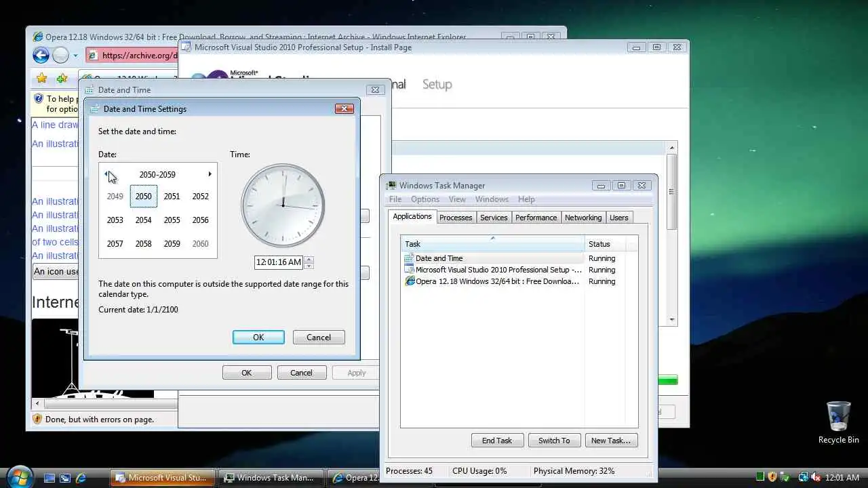The image size is (868, 488).
Task: Go to previous decade in calendar
Action: click(x=106, y=174)
